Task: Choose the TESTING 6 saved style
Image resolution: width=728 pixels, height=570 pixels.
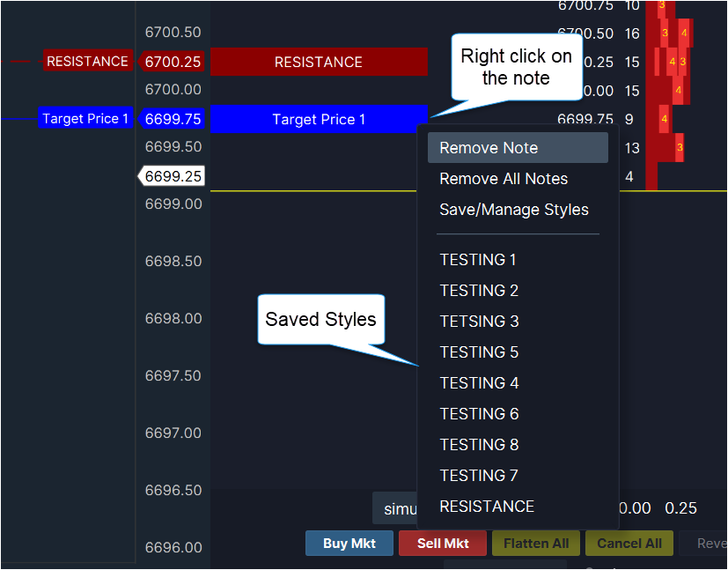Action: coord(479,414)
